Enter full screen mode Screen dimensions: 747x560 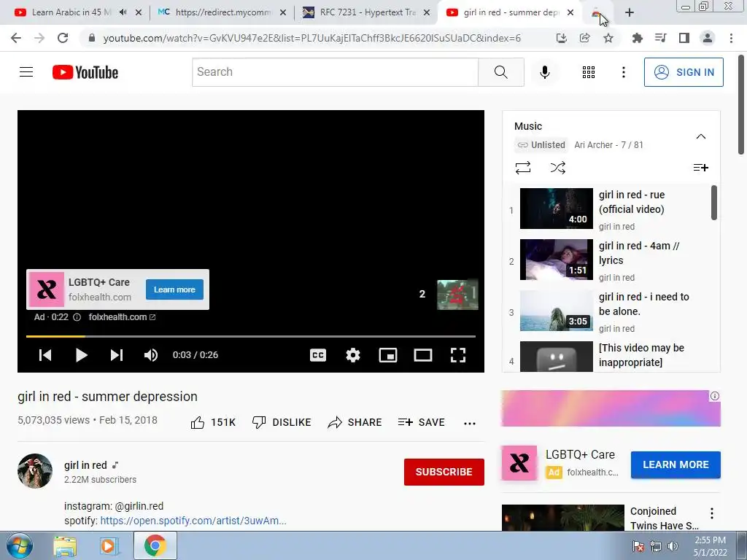[x=458, y=355]
